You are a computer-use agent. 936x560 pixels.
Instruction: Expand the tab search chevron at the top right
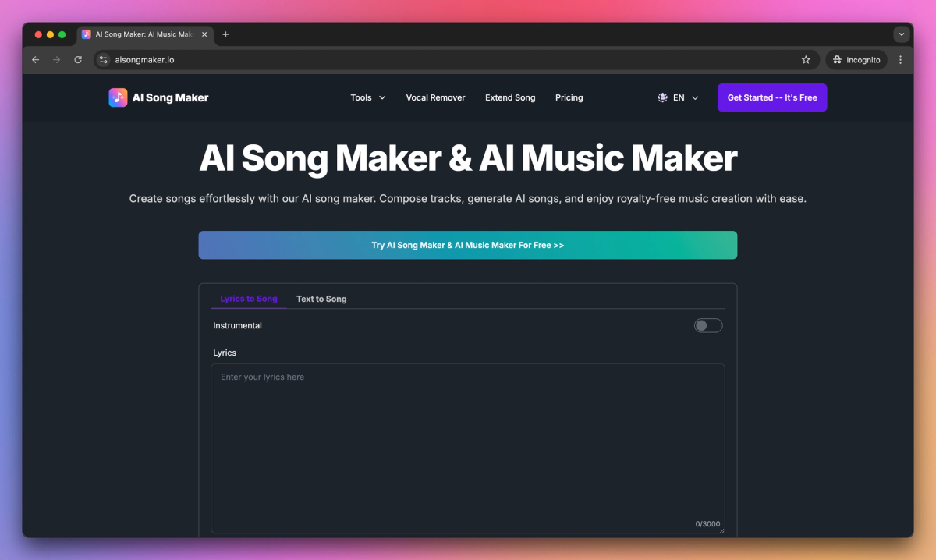tap(902, 34)
